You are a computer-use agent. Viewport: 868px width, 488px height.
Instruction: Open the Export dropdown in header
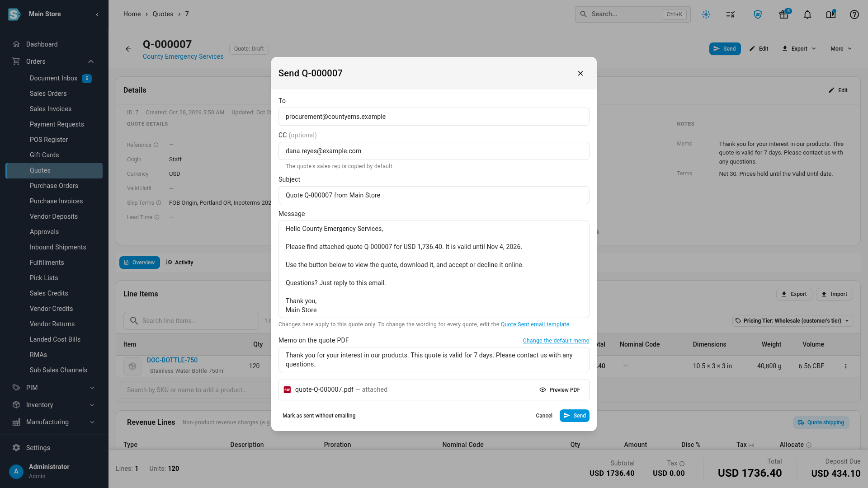(799, 49)
